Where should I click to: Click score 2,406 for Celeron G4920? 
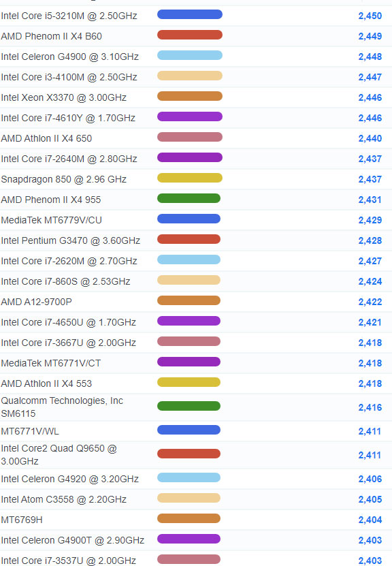[370, 479]
